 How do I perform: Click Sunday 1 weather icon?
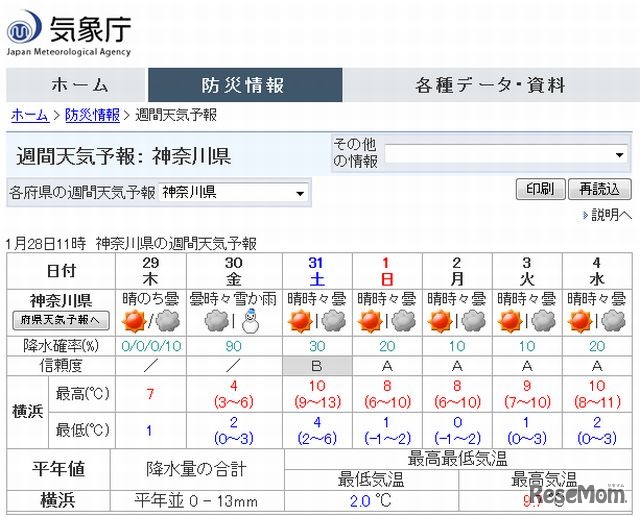pos(386,321)
